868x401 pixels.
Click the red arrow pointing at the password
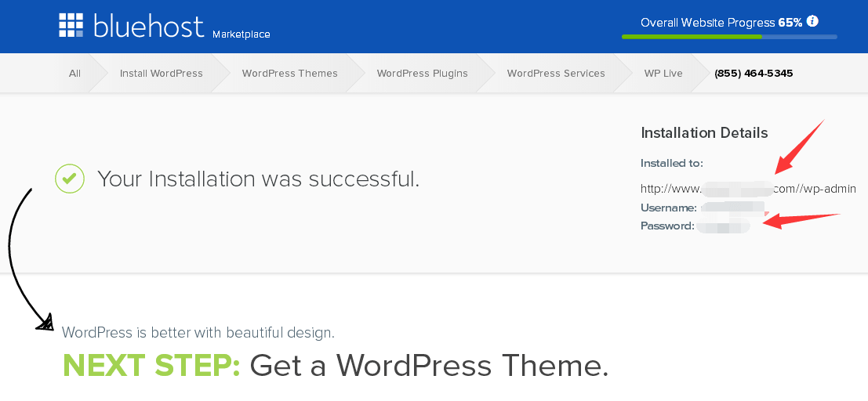pyautogui.click(x=800, y=220)
